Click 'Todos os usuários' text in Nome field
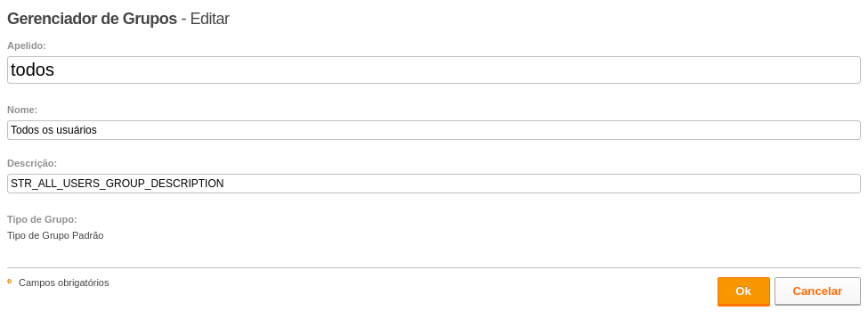This screenshot has width=868, height=336. pyautogui.click(x=53, y=130)
